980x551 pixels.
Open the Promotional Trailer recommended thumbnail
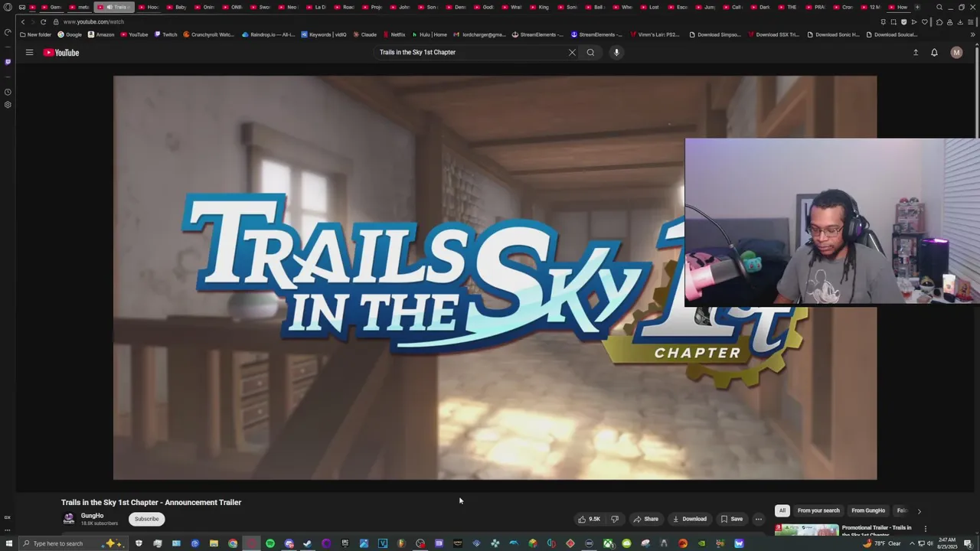[806, 530]
